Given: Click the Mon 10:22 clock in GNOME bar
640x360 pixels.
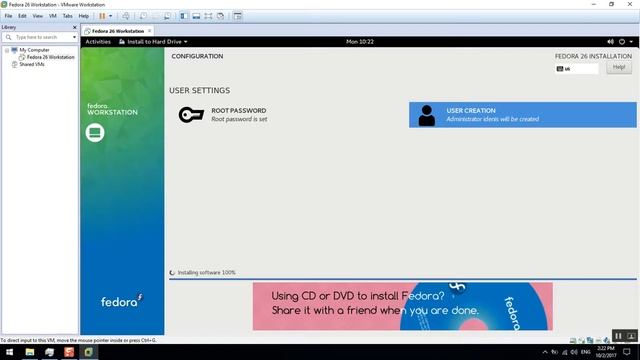Looking at the screenshot, I should point(360,42).
